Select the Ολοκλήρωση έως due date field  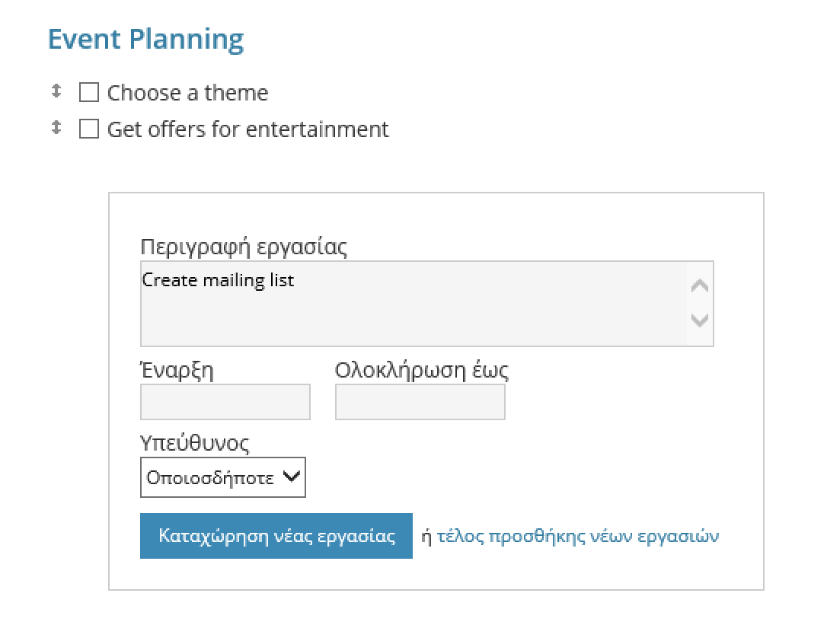tap(420, 402)
